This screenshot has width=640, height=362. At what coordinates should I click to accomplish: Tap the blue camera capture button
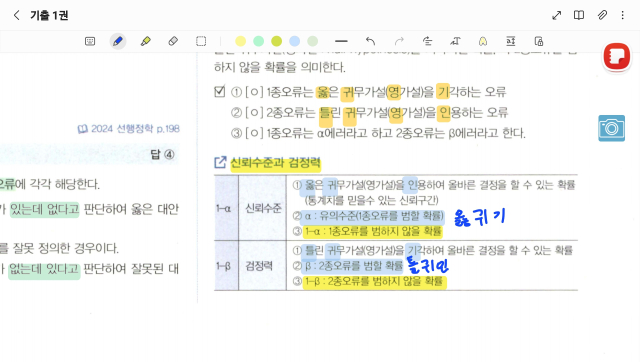(611, 128)
